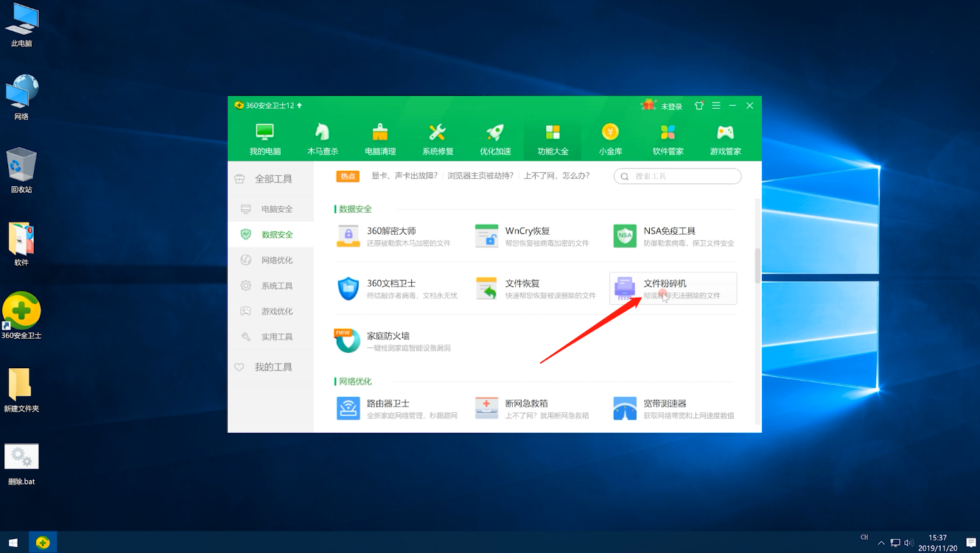
Task: Open 360解密大师 tool icon
Action: point(349,236)
